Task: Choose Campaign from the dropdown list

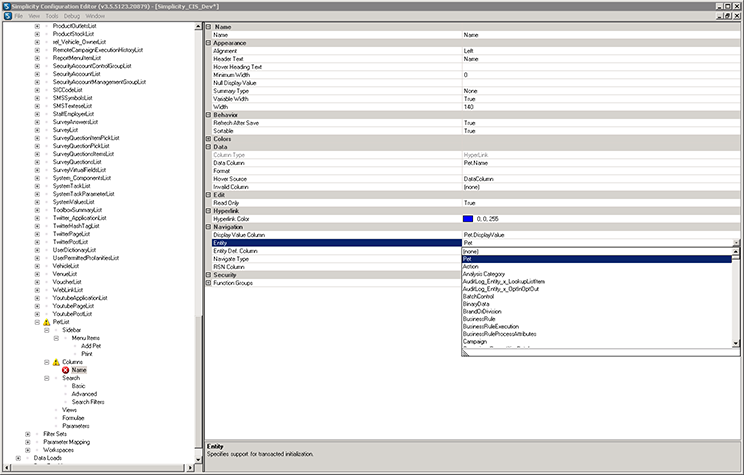Action: point(596,342)
